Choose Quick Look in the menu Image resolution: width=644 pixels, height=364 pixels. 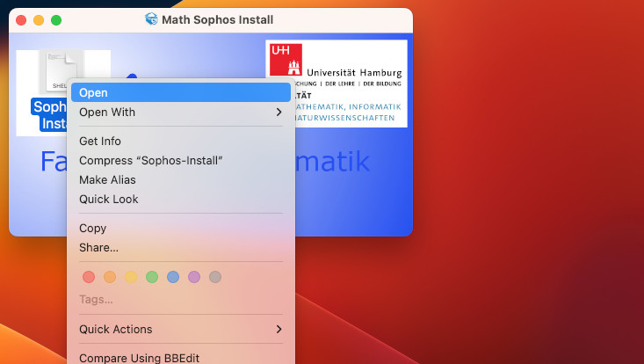181,199
